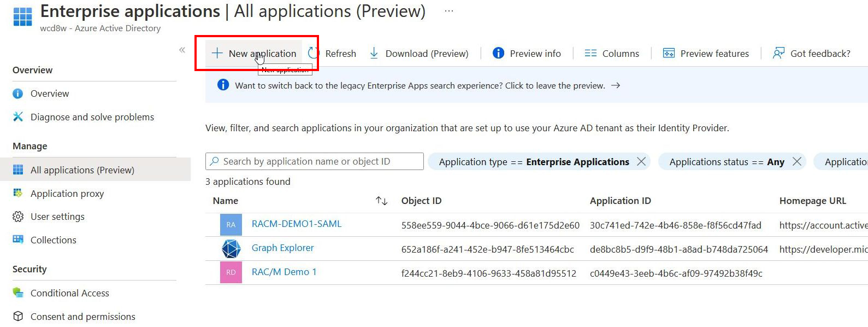Screen dimensions: 868x327
Task: Click the Graph Explorer logo thumbnail
Action: pos(231,249)
